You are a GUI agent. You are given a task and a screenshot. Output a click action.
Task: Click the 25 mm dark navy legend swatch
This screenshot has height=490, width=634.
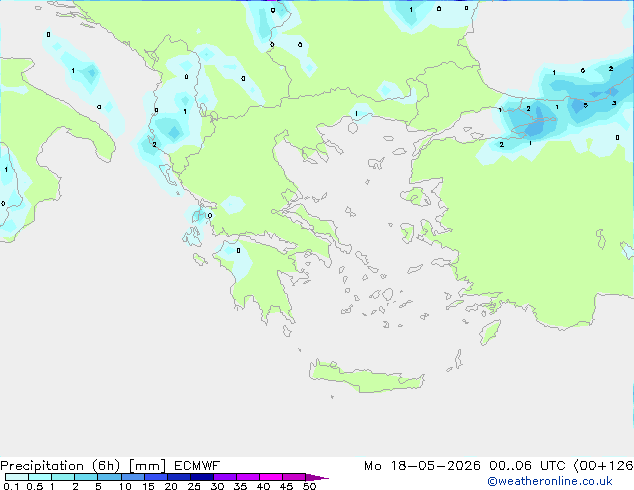(202, 477)
